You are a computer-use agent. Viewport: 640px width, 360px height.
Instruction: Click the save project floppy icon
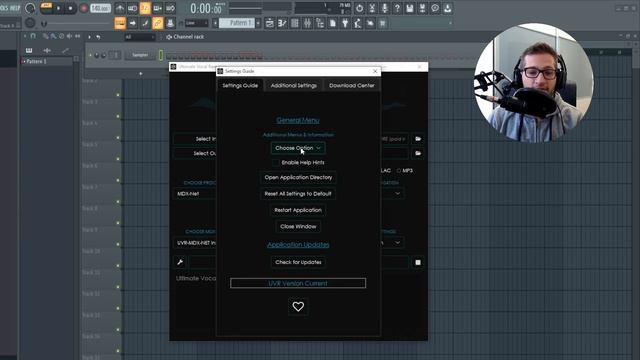tap(410, 8)
